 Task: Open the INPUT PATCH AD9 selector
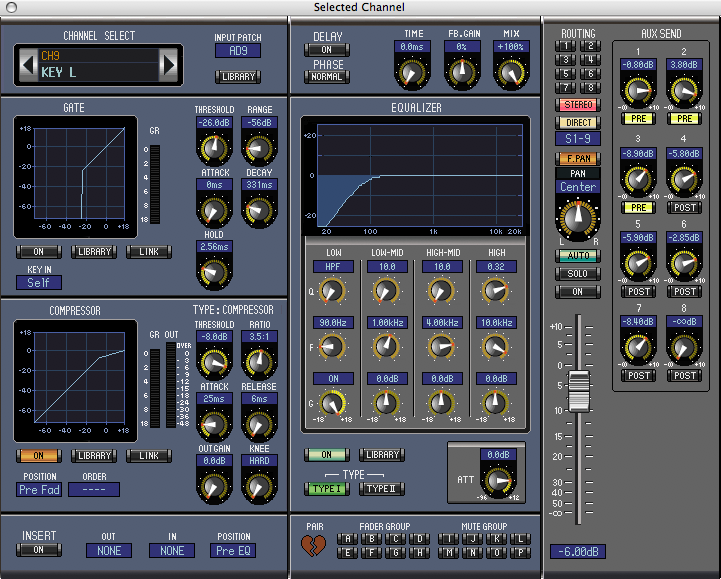click(x=238, y=51)
